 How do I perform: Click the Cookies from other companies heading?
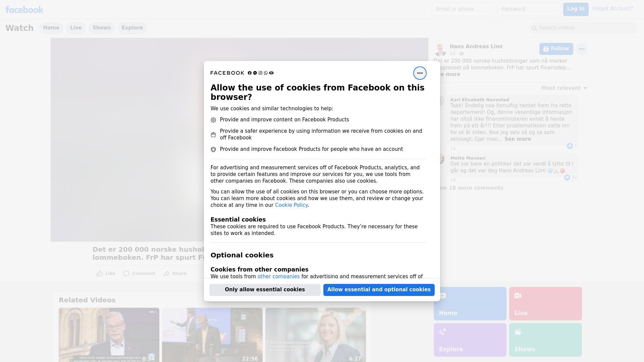click(x=259, y=269)
